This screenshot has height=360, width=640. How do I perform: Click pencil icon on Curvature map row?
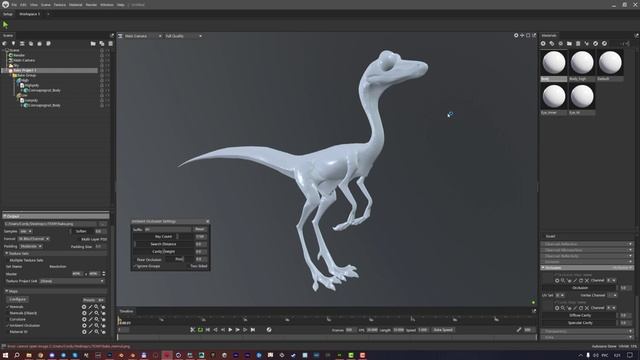(x=91, y=319)
